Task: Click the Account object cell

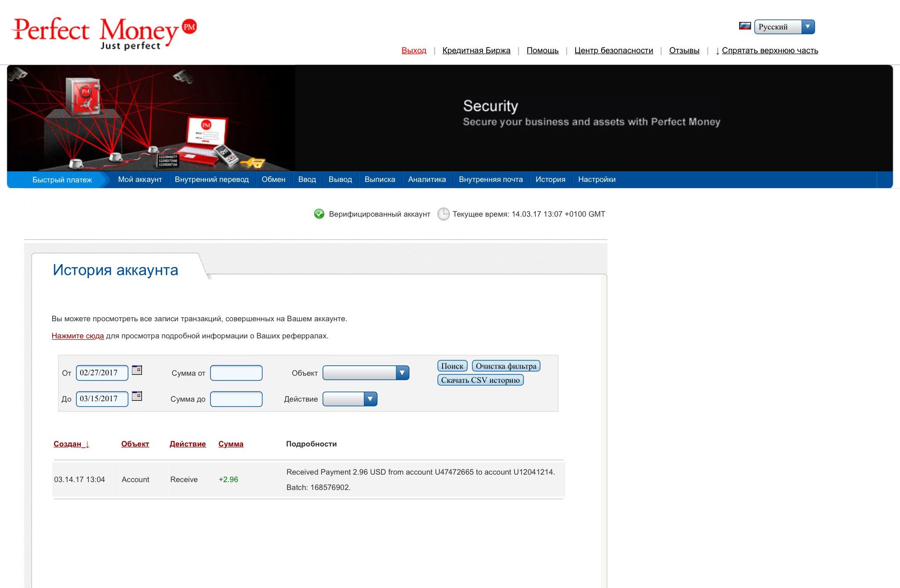Action: tap(135, 479)
